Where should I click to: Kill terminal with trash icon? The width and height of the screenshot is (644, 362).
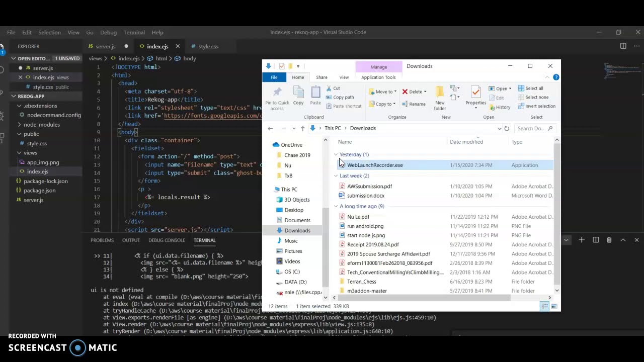pos(609,240)
